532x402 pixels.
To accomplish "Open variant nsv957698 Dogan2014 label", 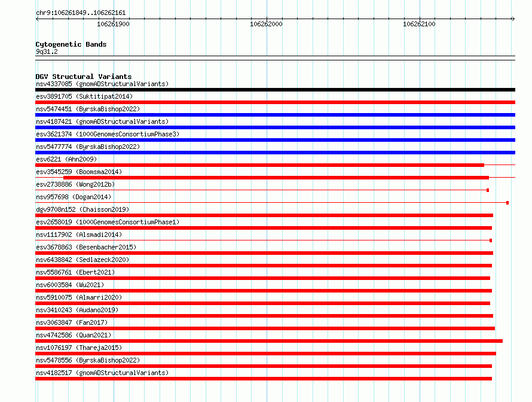I will coord(74,197).
